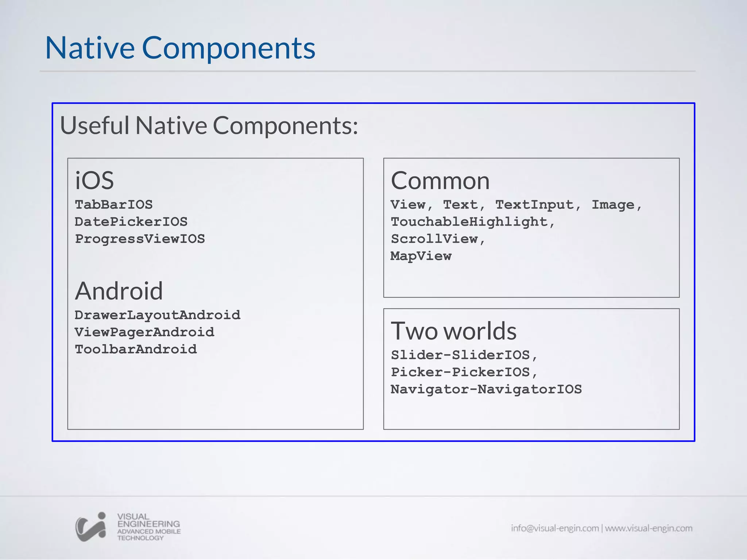Screen dimensions: 747x560
Task: Click 'ADVANCED MOBILE TECHNOLOGY' tagline
Action: [x=149, y=534]
